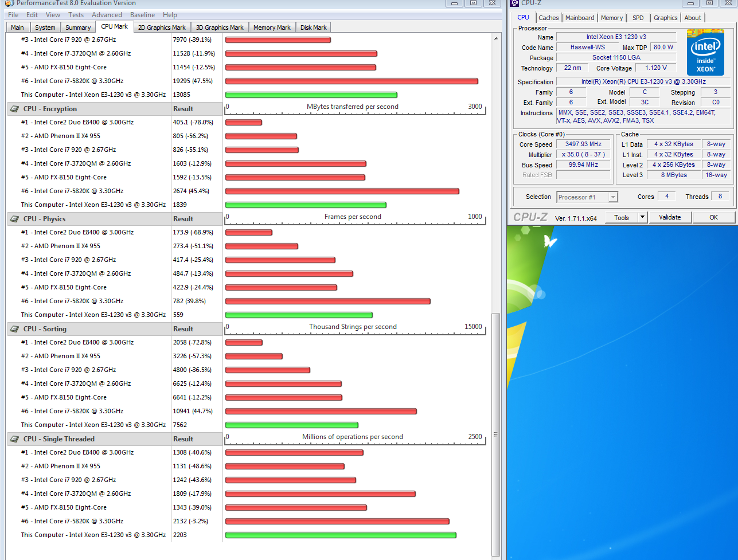Click the Intel Xeon logo in CPU-Z
Image resolution: width=738 pixels, height=560 pixels.
705,52
